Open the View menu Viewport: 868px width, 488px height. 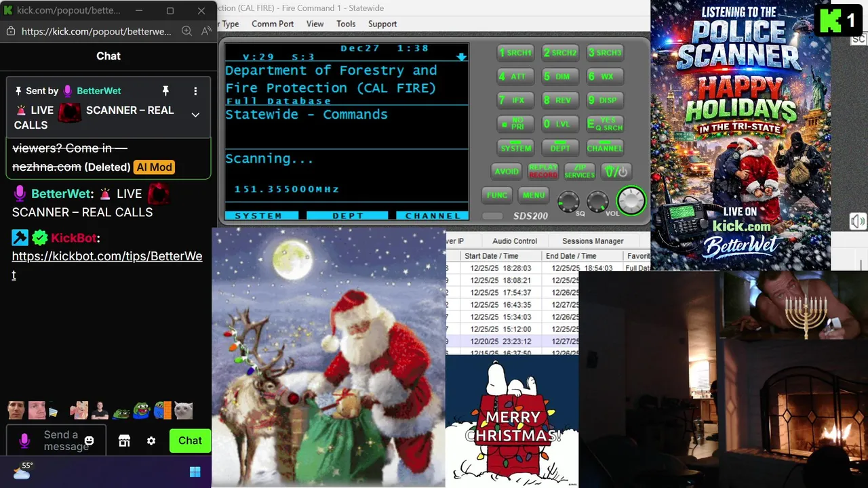tap(315, 24)
